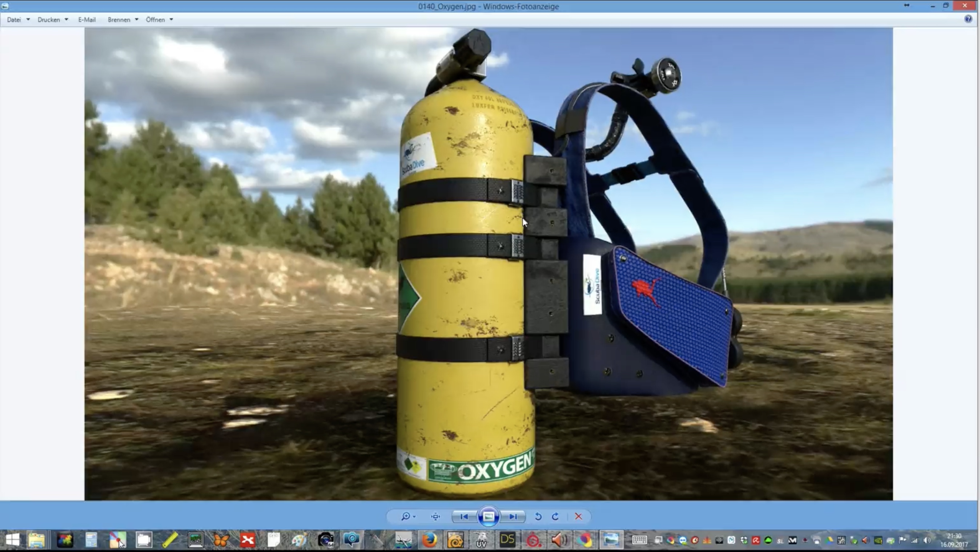This screenshot has width=980, height=552.
Task: Toggle the on-screen keyboard in the tray
Action: (639, 540)
